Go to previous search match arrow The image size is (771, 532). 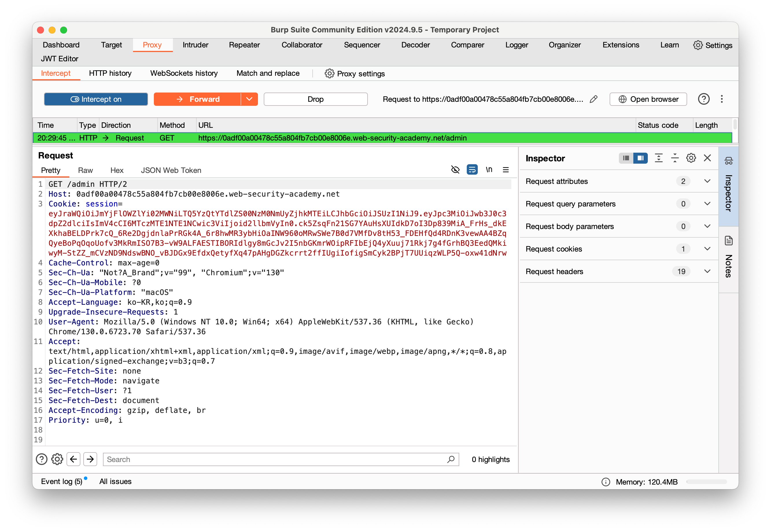(x=73, y=459)
